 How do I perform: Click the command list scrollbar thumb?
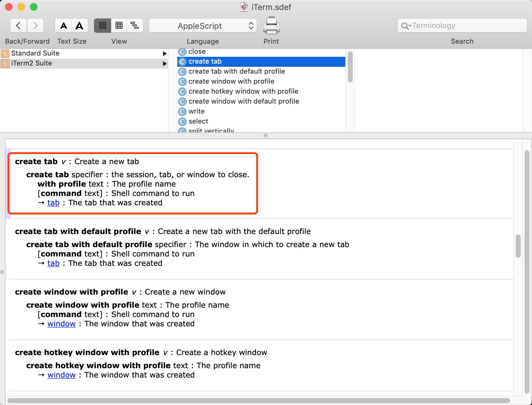pyautogui.click(x=350, y=67)
